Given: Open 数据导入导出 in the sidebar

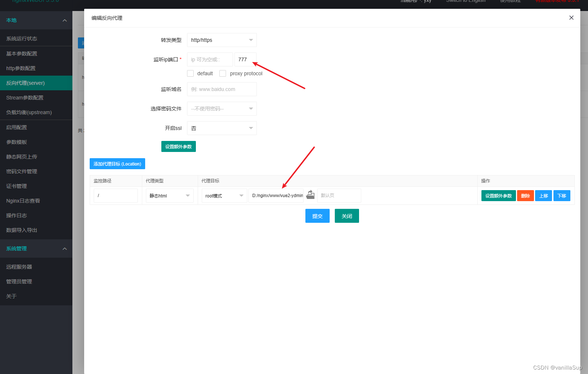Looking at the screenshot, I should pyautogui.click(x=36, y=230).
